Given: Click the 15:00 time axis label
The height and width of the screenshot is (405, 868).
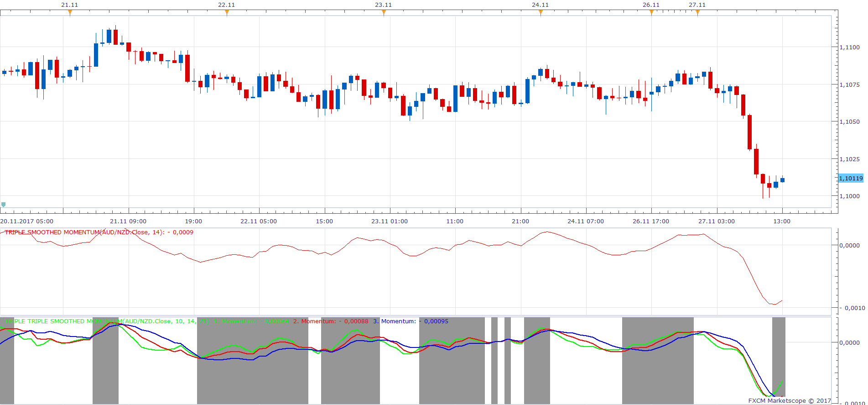Looking at the screenshot, I should pos(324,221).
